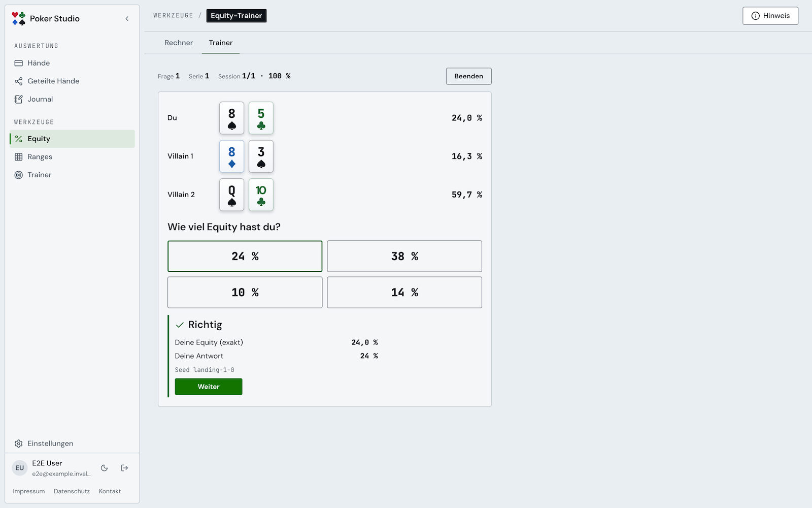Open the Hinweis info button
This screenshot has width=812, height=508.
click(770, 16)
